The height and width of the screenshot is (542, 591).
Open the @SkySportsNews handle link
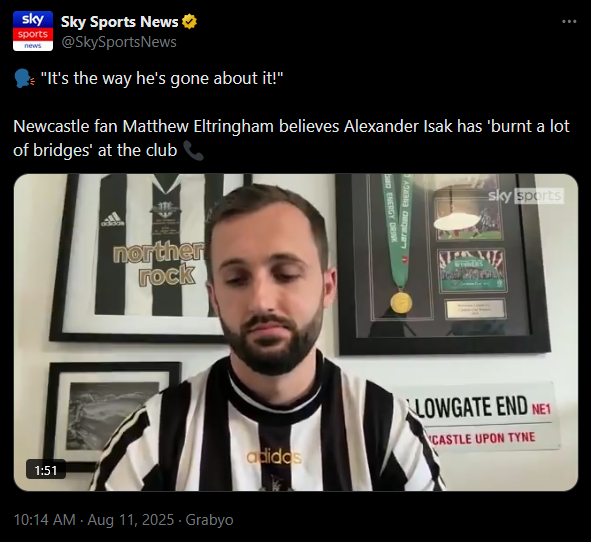(119, 42)
